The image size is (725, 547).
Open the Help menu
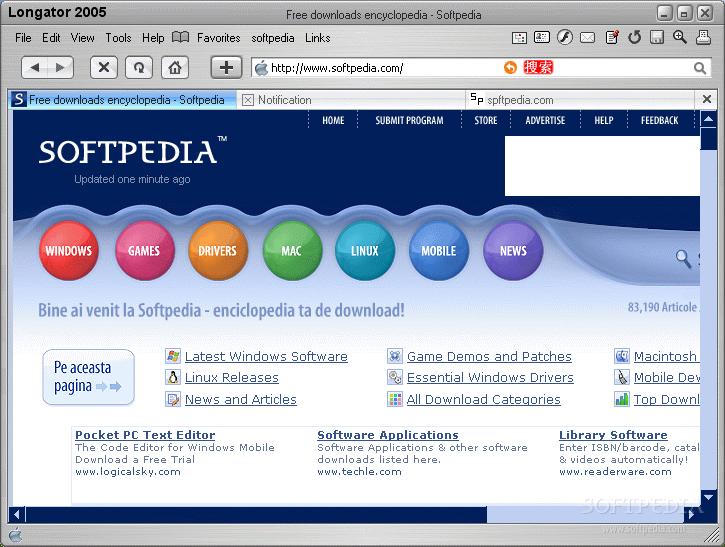pyautogui.click(x=153, y=38)
